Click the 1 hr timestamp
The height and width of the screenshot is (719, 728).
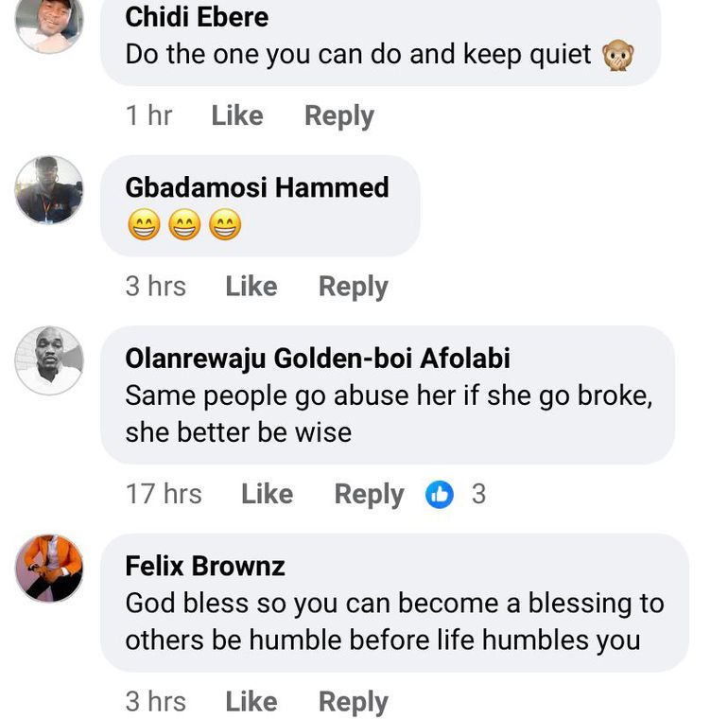148,115
